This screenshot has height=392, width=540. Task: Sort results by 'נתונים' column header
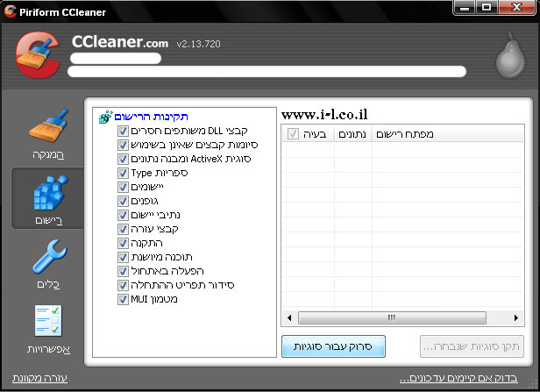(352, 135)
